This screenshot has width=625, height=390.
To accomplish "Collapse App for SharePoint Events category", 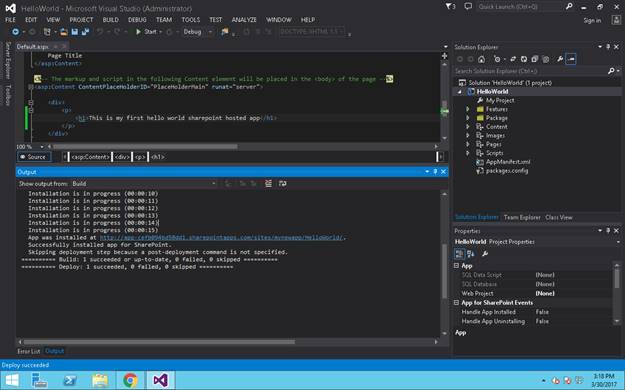I will pyautogui.click(x=456, y=303).
